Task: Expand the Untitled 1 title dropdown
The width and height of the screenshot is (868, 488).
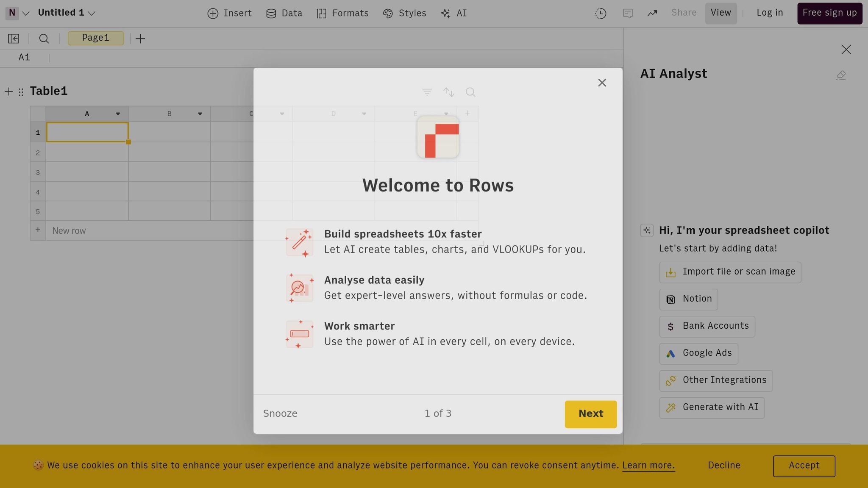Action: coord(67,13)
